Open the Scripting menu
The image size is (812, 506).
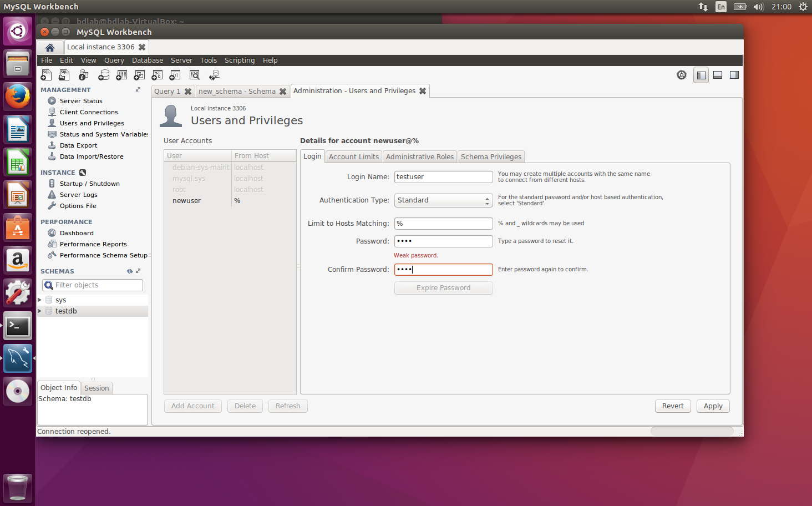click(x=240, y=60)
